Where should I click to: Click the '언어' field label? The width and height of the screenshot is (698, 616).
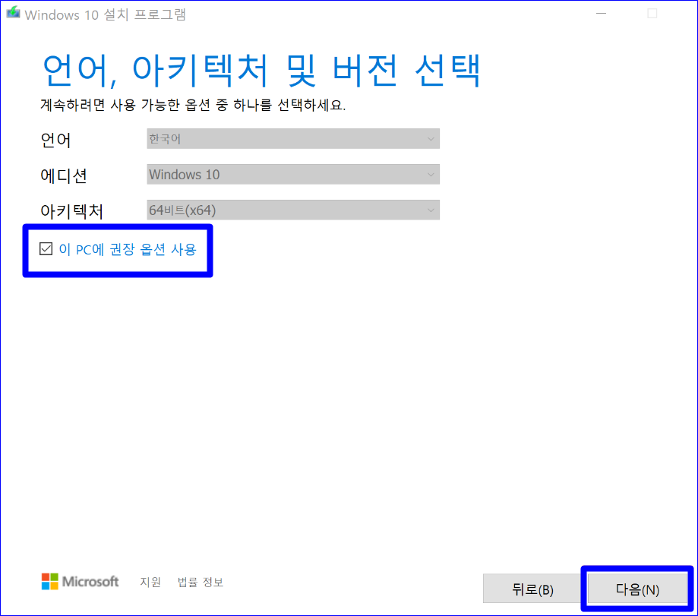point(55,141)
